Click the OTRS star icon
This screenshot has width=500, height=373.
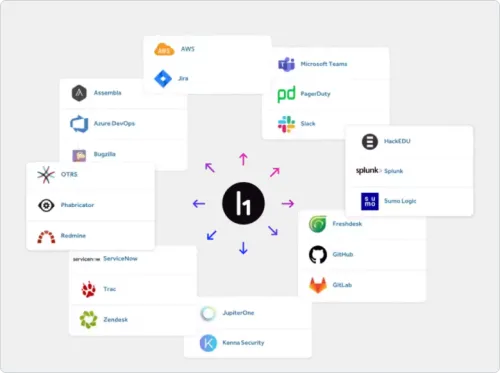(x=46, y=175)
